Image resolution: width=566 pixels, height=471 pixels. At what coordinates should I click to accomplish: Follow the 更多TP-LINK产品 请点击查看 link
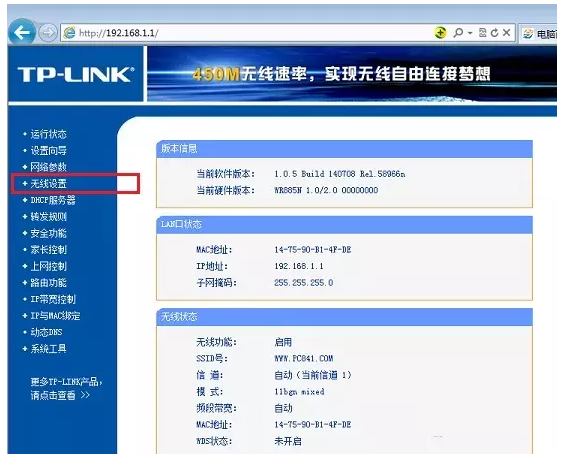pyautogui.click(x=66, y=388)
